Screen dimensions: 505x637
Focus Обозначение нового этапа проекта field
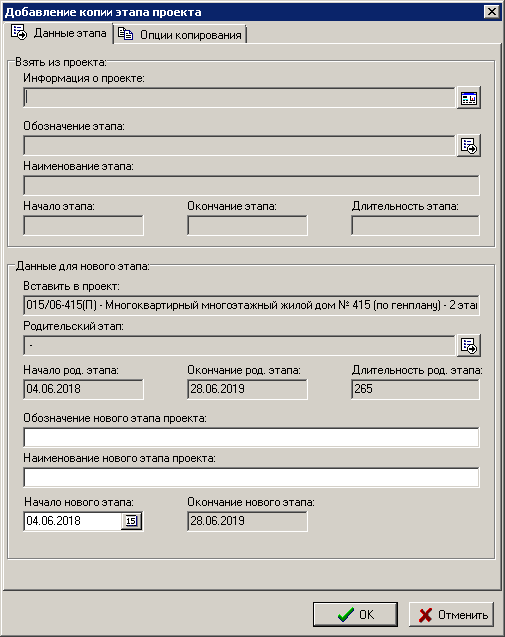point(251,438)
